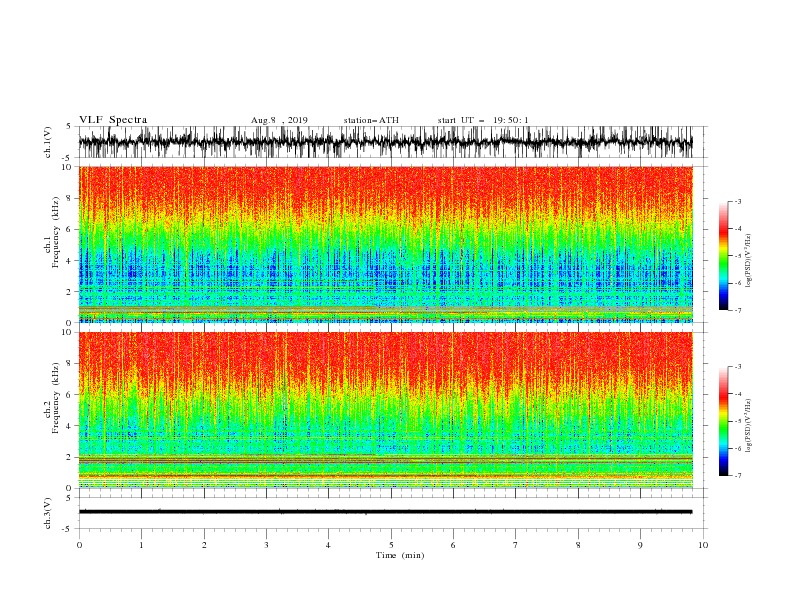Click the "-5" tick on ch.3(V) axis

pos(68,529)
